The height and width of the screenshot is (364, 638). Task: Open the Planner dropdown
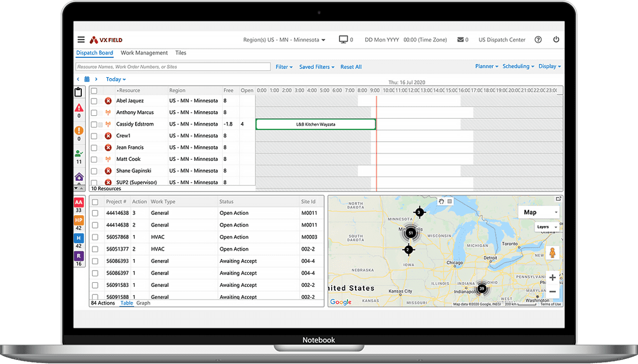[x=487, y=67]
